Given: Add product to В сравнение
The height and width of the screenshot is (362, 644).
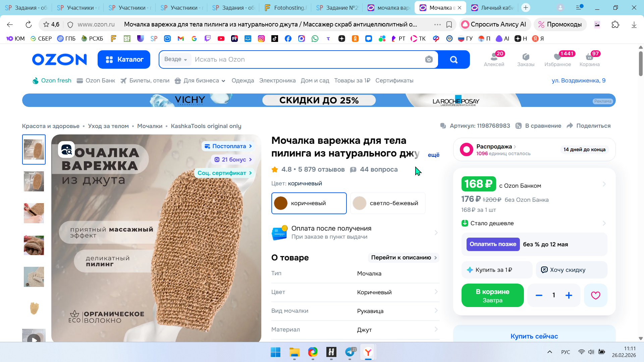Looking at the screenshot, I should tap(538, 126).
